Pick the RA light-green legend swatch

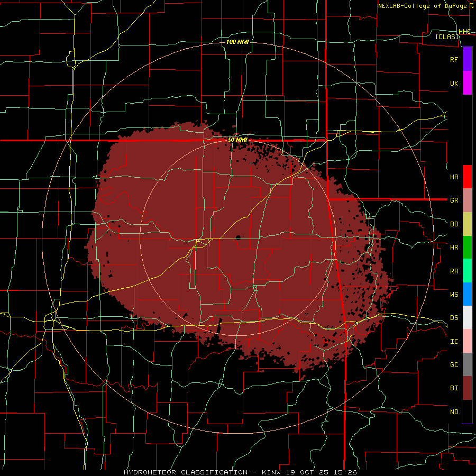(467, 271)
